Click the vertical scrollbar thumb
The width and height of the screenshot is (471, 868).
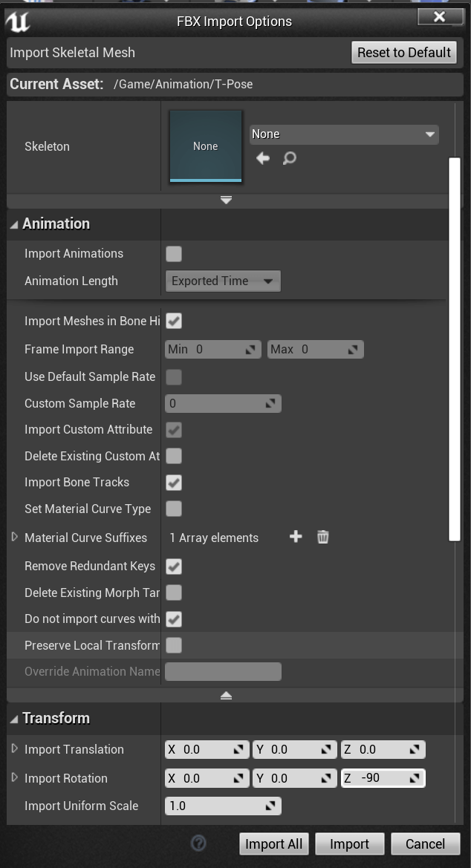pos(455,349)
